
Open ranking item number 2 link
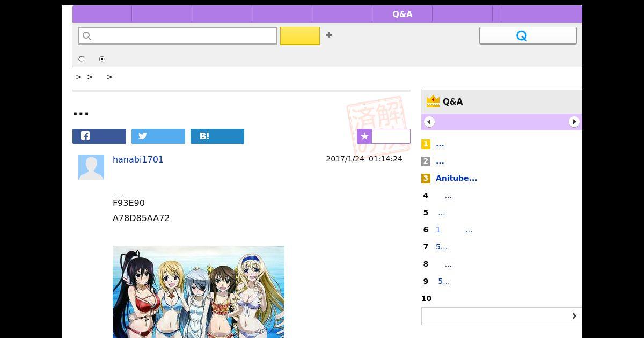click(440, 161)
